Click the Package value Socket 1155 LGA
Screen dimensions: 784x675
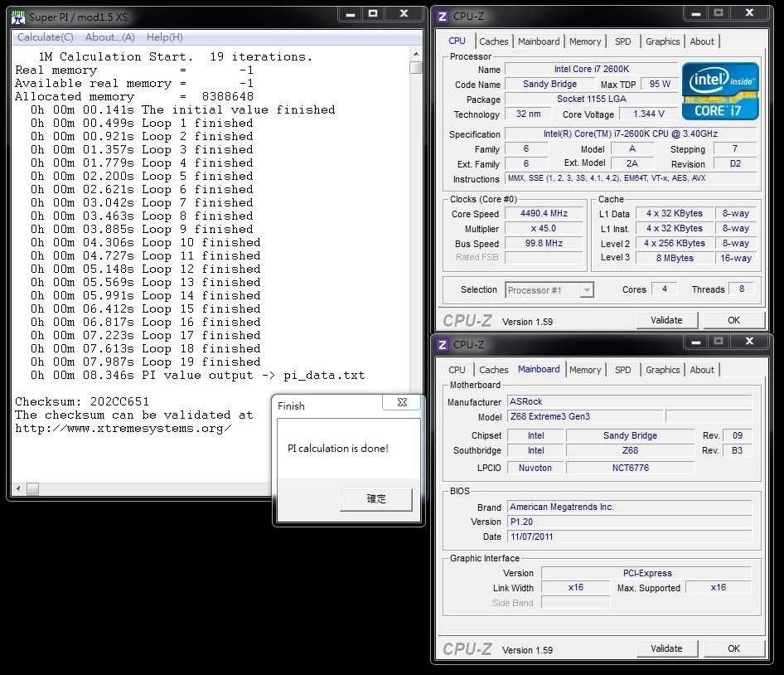(592, 99)
